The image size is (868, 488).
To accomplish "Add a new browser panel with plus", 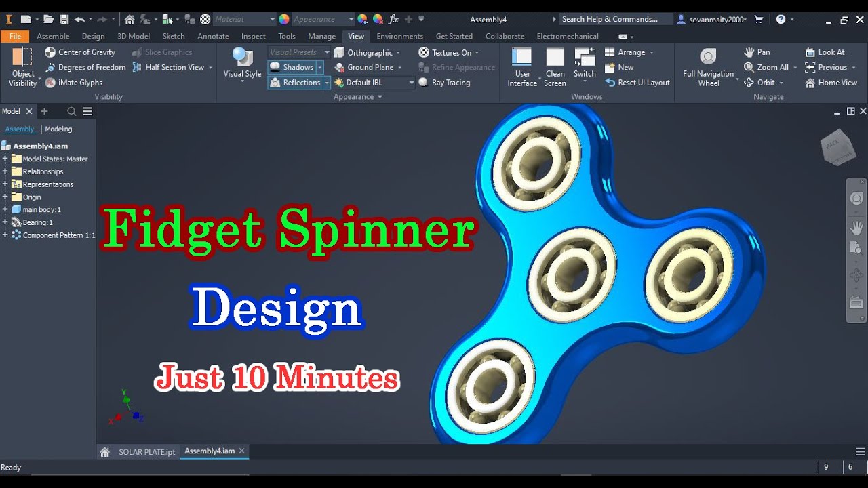I will (44, 111).
